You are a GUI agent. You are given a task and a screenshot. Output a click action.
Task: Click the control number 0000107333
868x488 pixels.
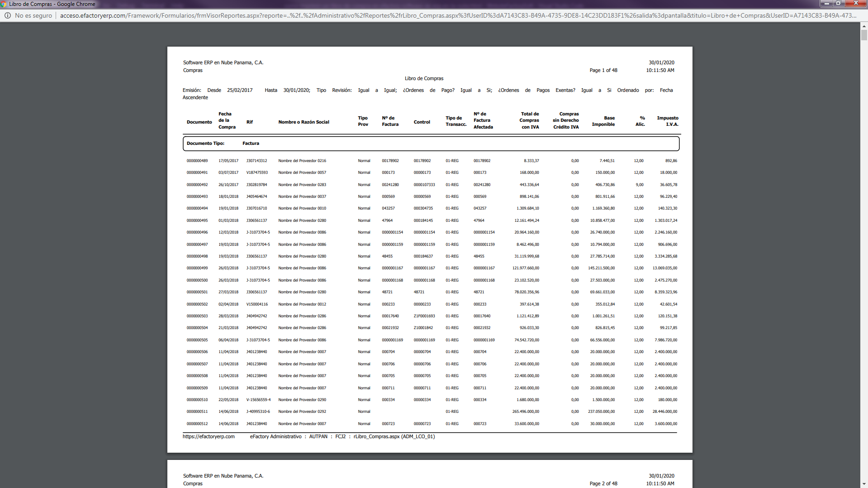click(x=424, y=185)
